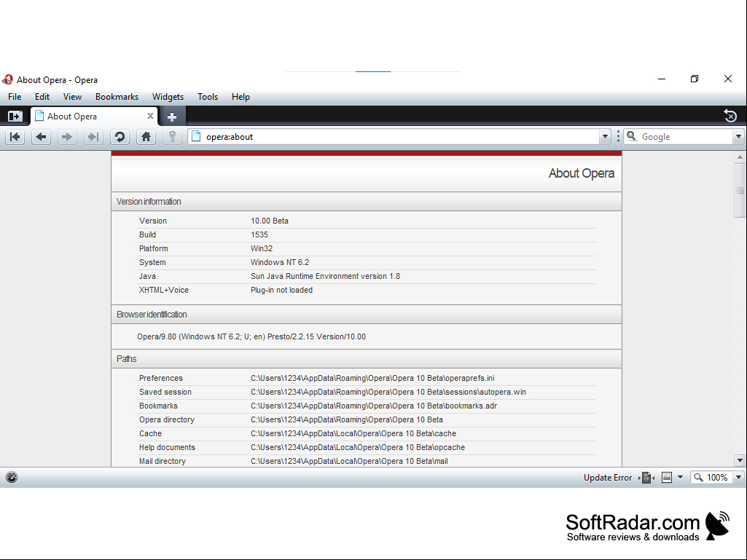Screen dimensions: 747x560
Task: Go back with the Back arrow
Action: (42, 137)
